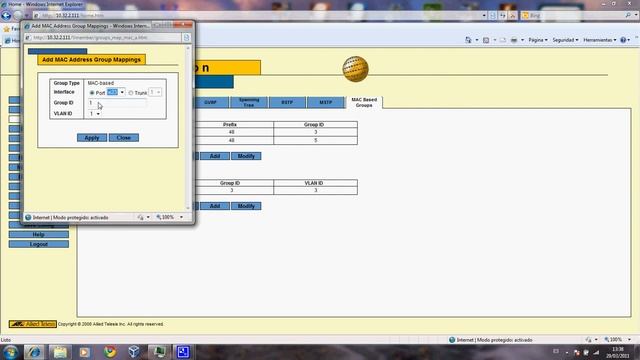Click the compatibility view icon in popup
This screenshot has height=360, width=640.
[187, 38]
